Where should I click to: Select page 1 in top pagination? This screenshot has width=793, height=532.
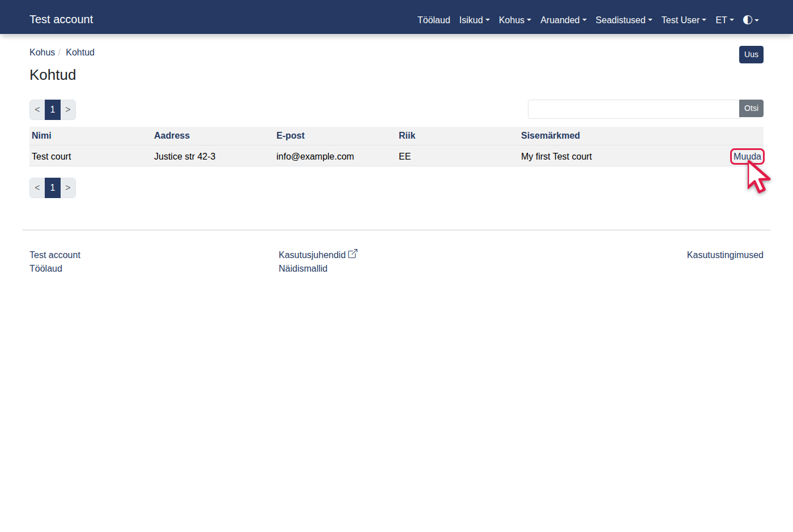point(53,109)
